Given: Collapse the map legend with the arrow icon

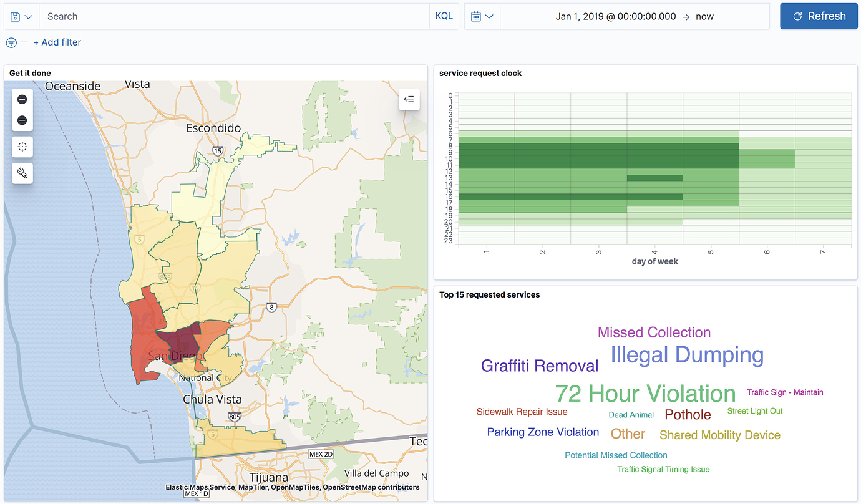Looking at the screenshot, I should (409, 99).
